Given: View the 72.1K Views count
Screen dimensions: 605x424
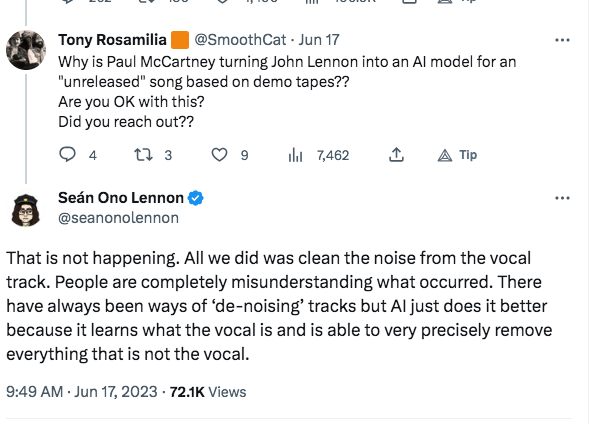Looking at the screenshot, I should point(209,392).
